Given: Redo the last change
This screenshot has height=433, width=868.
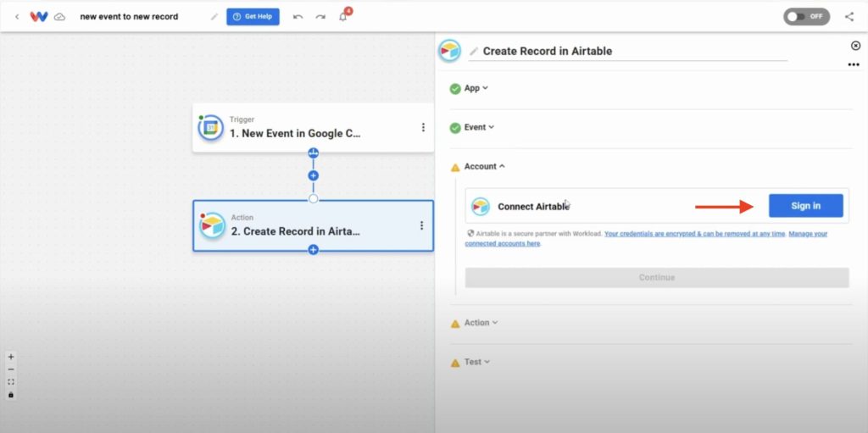Looking at the screenshot, I should pyautogui.click(x=320, y=17).
